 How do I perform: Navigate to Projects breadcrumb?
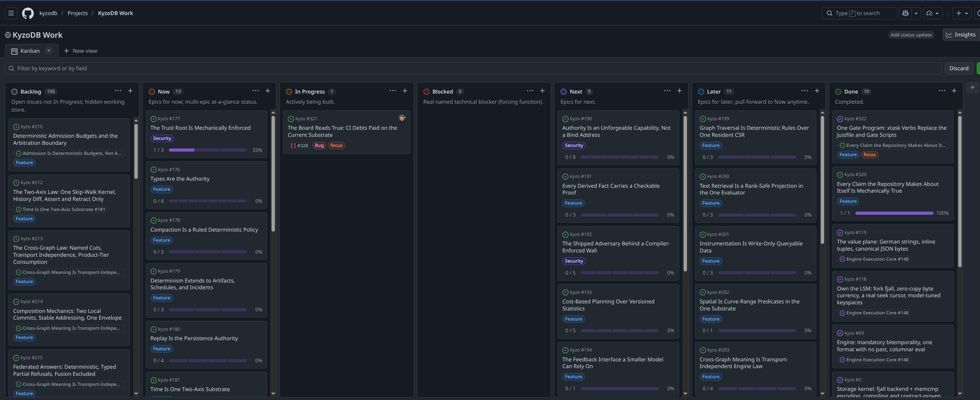[78, 13]
